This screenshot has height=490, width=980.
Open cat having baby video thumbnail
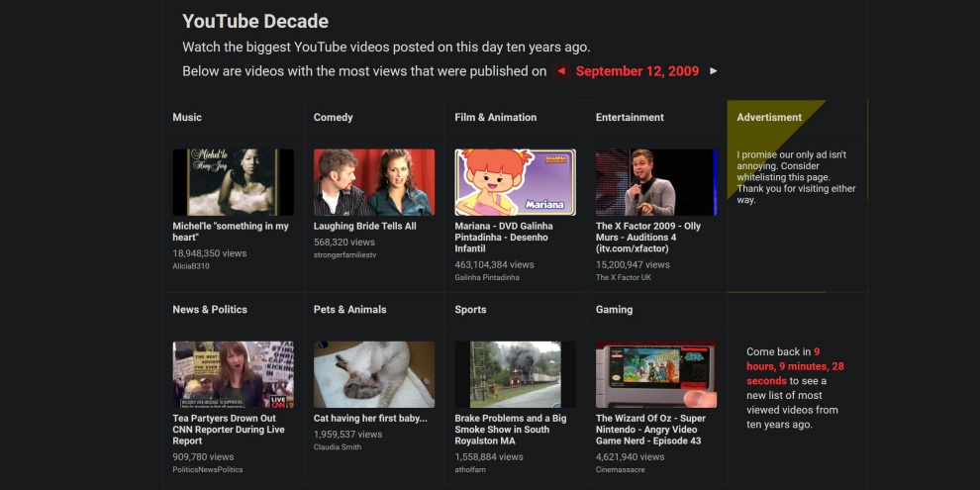coord(374,374)
